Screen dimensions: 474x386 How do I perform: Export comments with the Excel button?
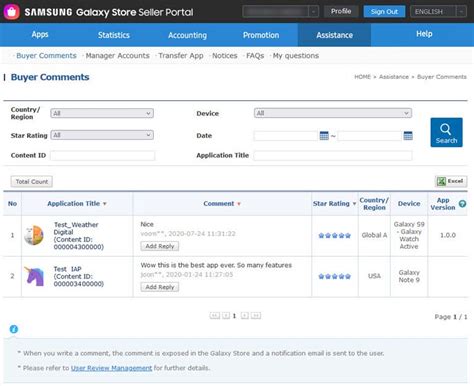tap(451, 181)
